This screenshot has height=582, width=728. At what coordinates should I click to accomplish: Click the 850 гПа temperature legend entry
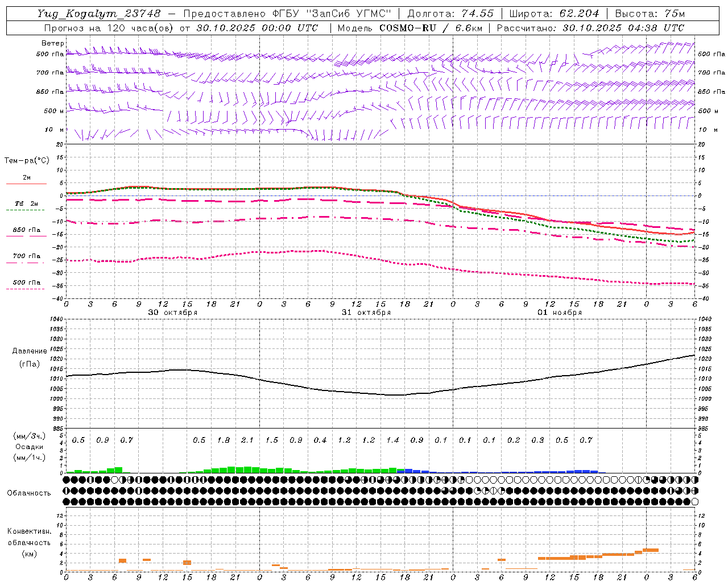pyautogui.click(x=27, y=230)
